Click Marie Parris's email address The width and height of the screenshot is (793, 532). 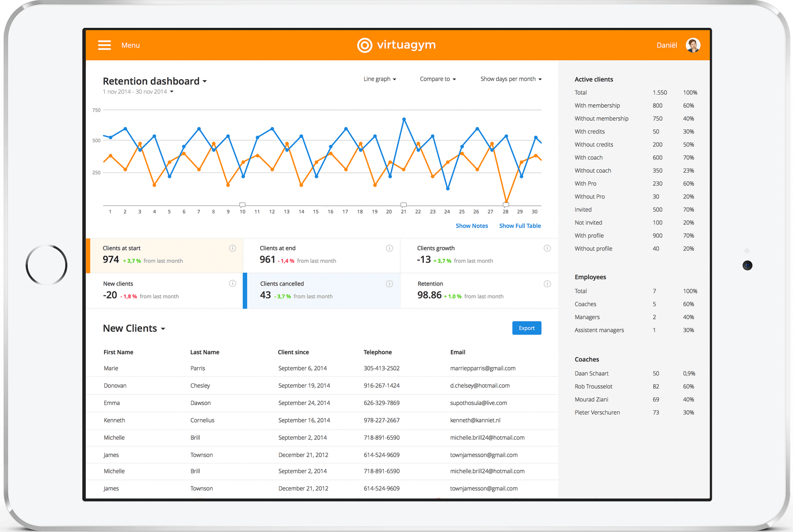482,368
